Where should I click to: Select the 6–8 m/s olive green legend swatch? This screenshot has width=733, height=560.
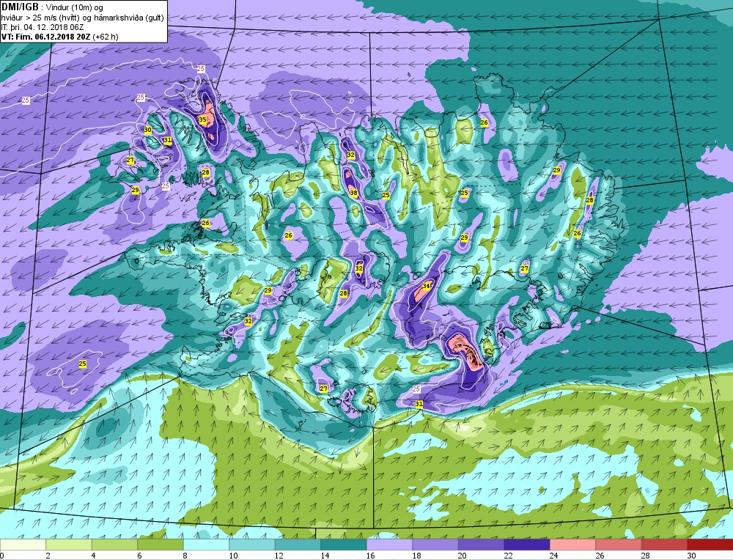coord(161,545)
